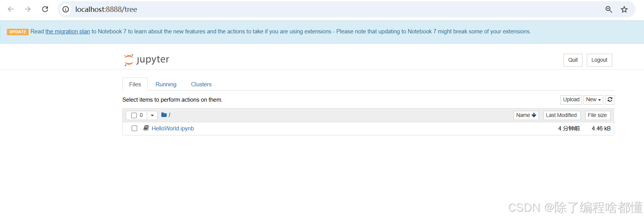Screen dimensions: 644x219
Task: Open the Running tab
Action: (166, 84)
